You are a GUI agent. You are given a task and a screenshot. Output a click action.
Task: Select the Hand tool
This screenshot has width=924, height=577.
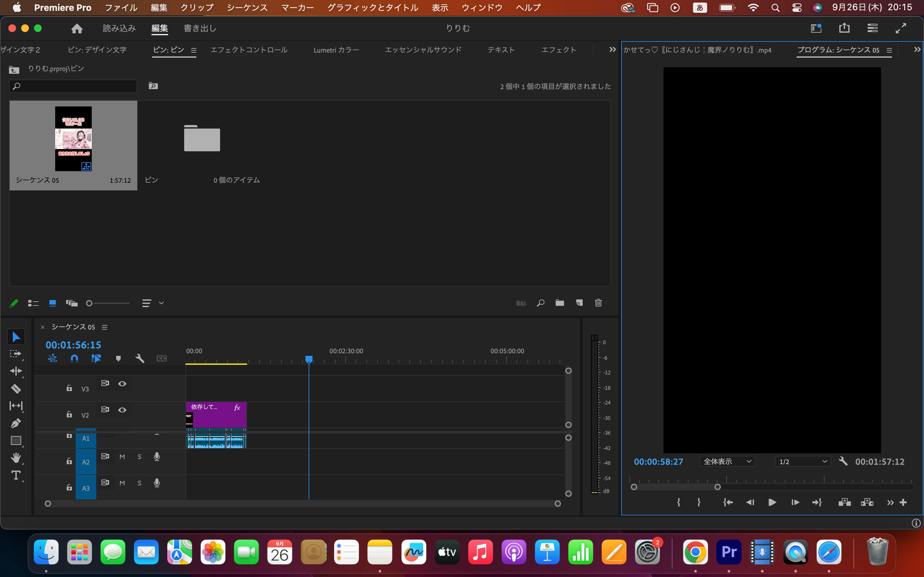click(x=16, y=457)
